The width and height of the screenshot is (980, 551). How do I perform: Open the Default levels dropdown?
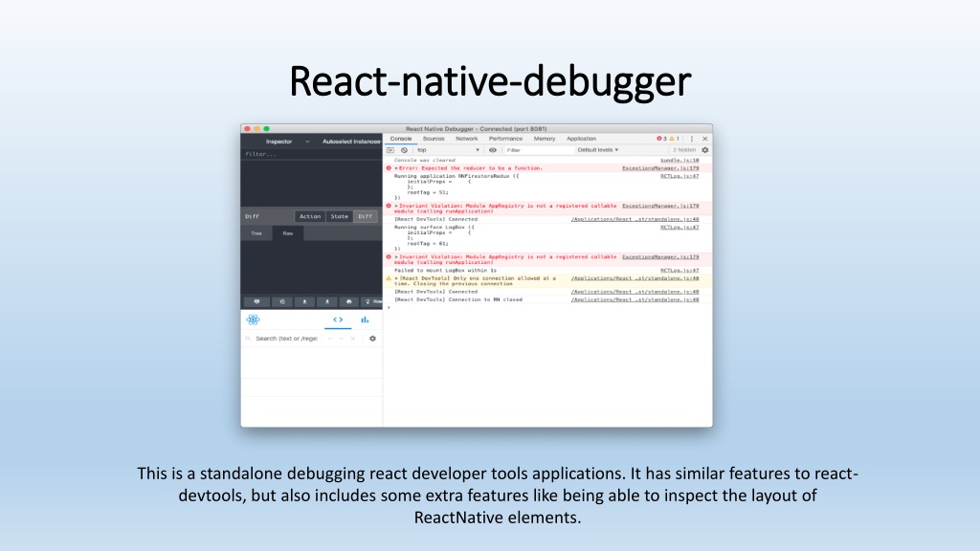tap(597, 150)
